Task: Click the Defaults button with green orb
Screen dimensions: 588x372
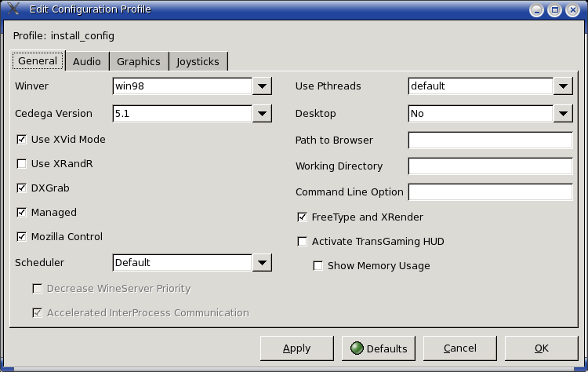Action: coord(379,348)
